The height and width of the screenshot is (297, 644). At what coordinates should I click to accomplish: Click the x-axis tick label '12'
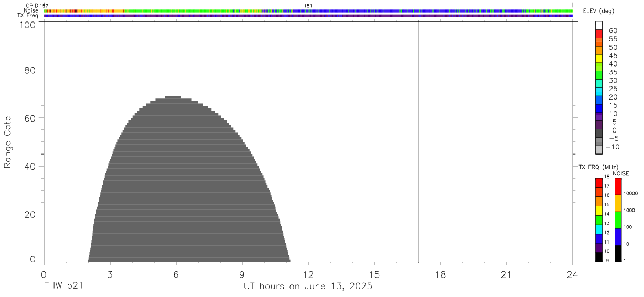click(x=308, y=274)
